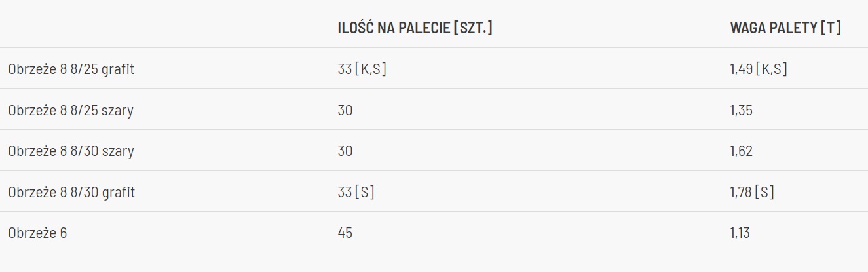
Task: Select the pallet weight value 1,78
Action: tap(741, 193)
